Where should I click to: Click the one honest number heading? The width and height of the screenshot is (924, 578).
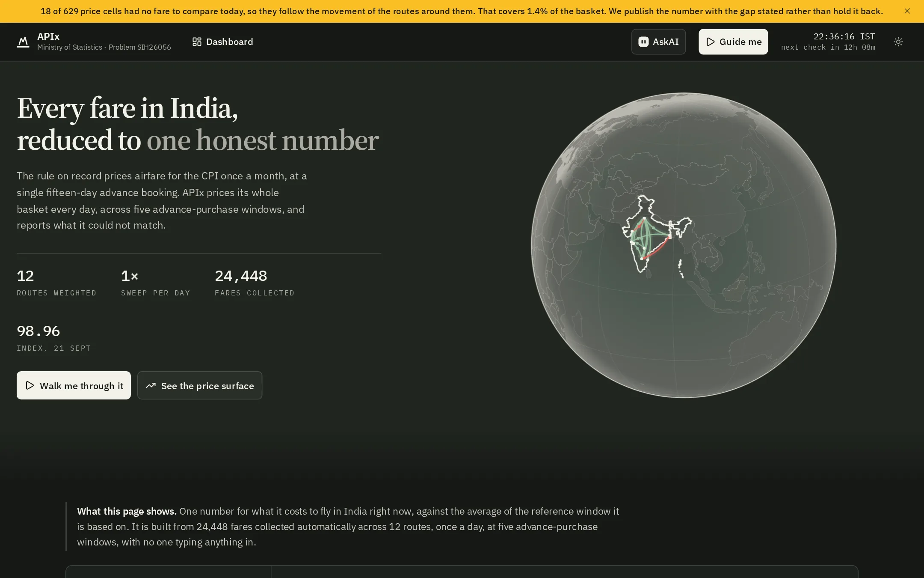tap(263, 140)
